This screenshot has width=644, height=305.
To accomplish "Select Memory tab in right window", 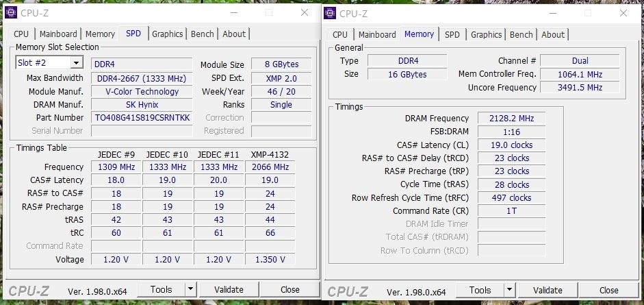I will (419, 34).
